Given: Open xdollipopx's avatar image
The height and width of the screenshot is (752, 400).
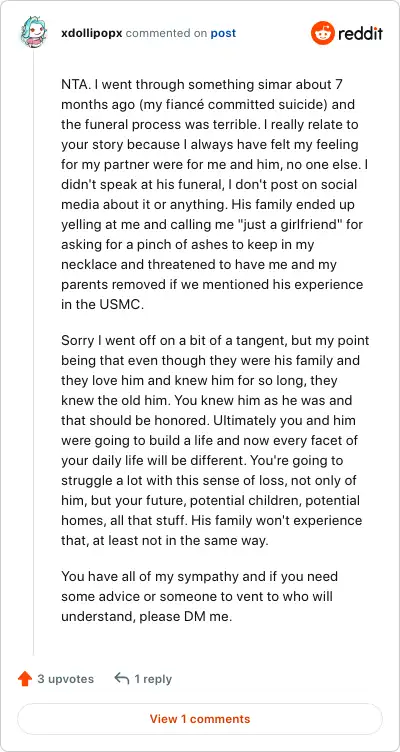Looking at the screenshot, I should click(x=33, y=34).
